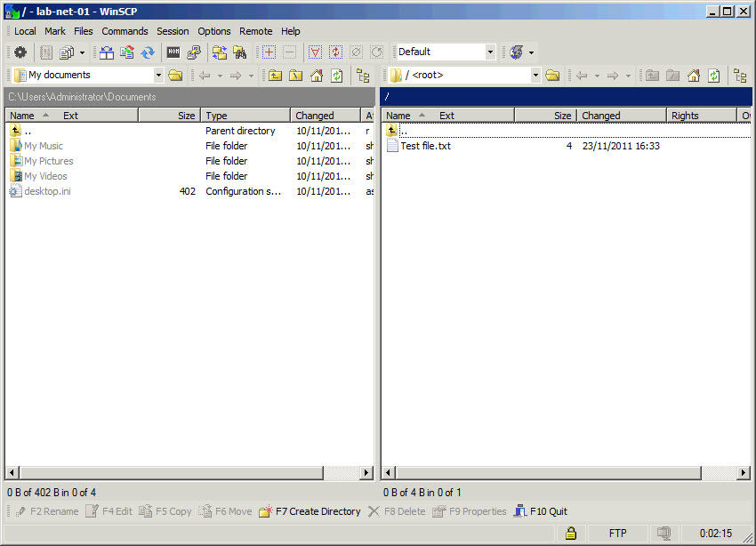Open the Help menu

290,31
